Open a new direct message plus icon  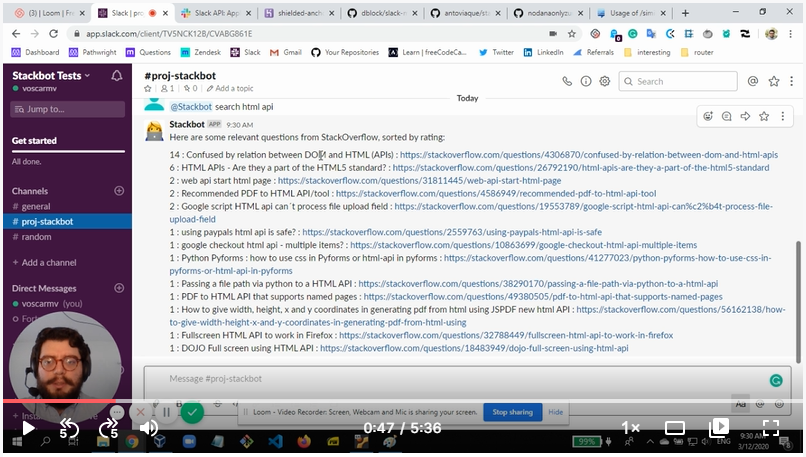click(119, 288)
